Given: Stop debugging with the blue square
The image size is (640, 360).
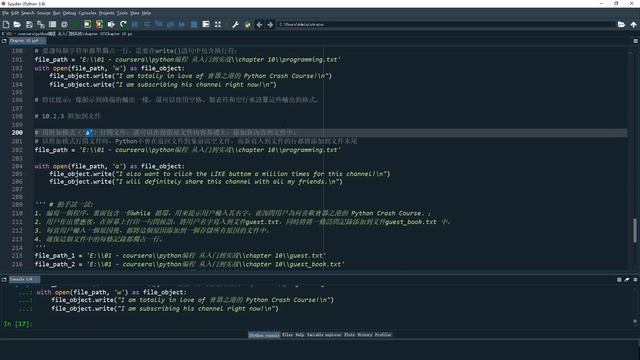Looking at the screenshot, I should click(x=194, y=24).
